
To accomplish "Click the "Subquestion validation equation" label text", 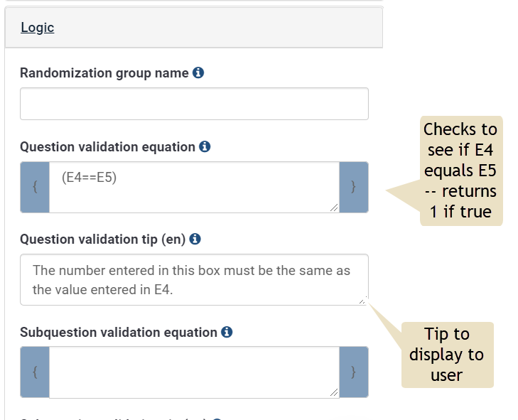I will pyautogui.click(x=118, y=332).
